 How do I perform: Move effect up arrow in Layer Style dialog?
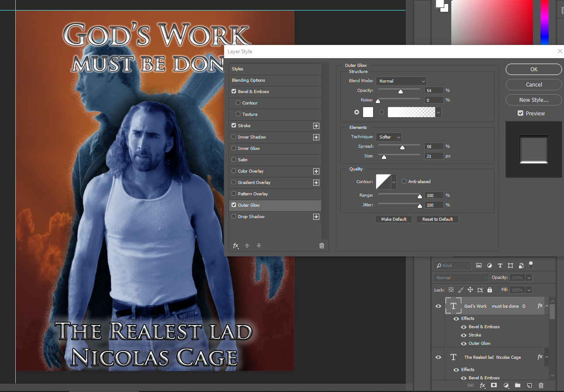click(247, 246)
